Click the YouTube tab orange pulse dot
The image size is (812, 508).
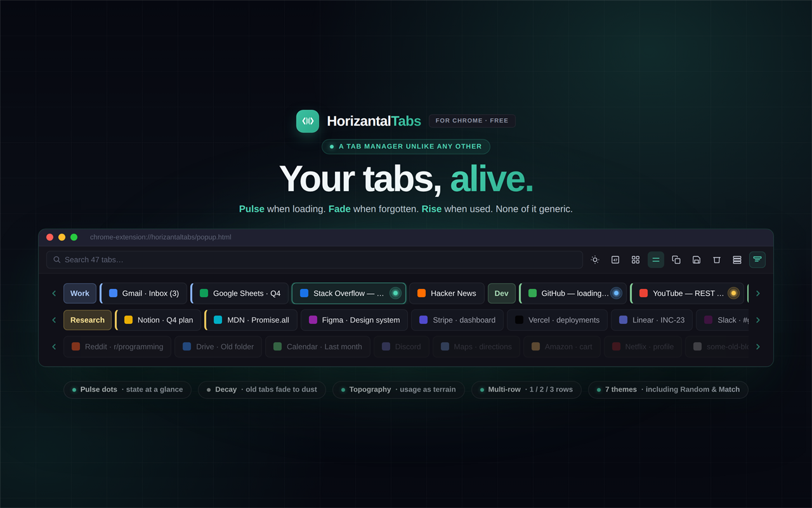733,293
